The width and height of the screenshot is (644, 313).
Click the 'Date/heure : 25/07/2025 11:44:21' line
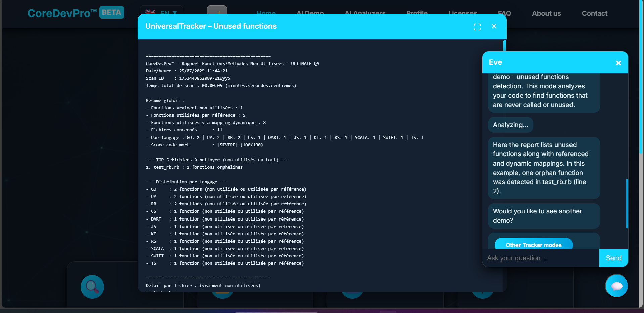click(x=187, y=71)
